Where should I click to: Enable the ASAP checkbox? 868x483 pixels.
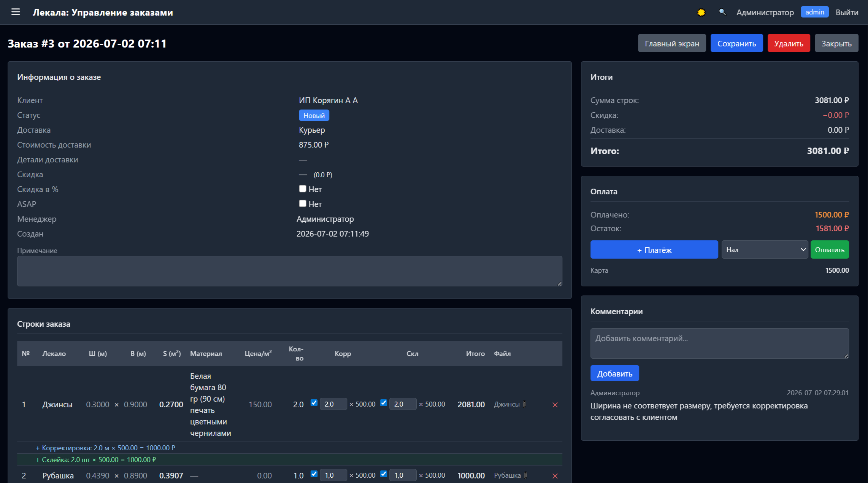click(x=303, y=203)
